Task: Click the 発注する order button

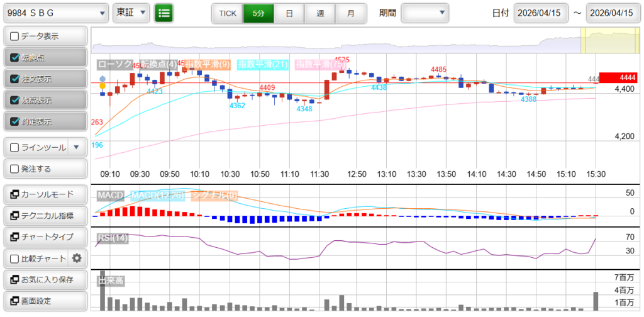Action: click(45, 169)
